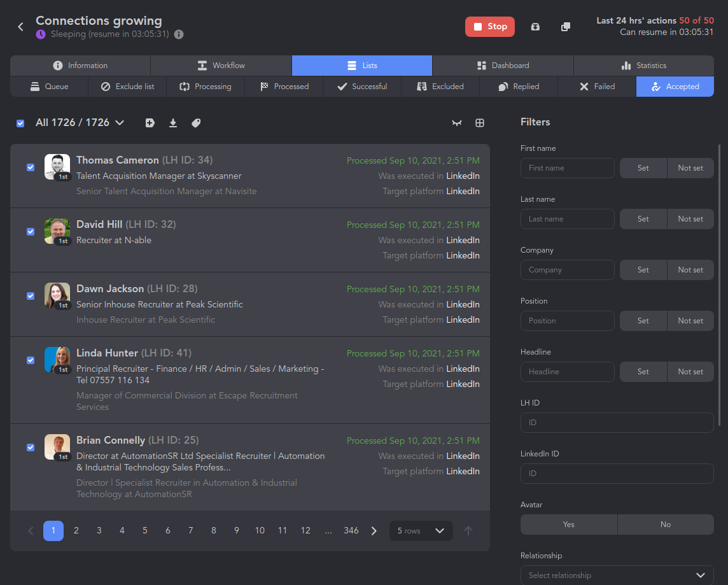Open the 5 rows per-page dropdown

(x=421, y=530)
